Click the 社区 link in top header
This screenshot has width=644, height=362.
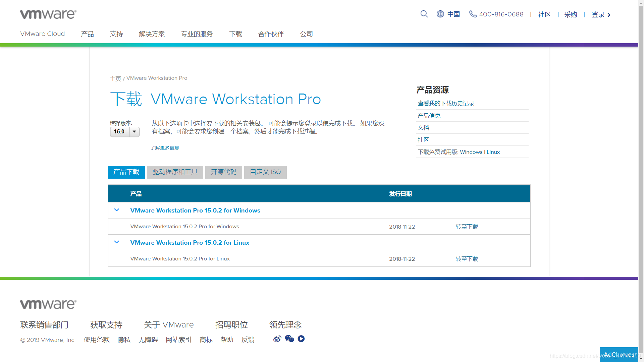[x=544, y=14]
